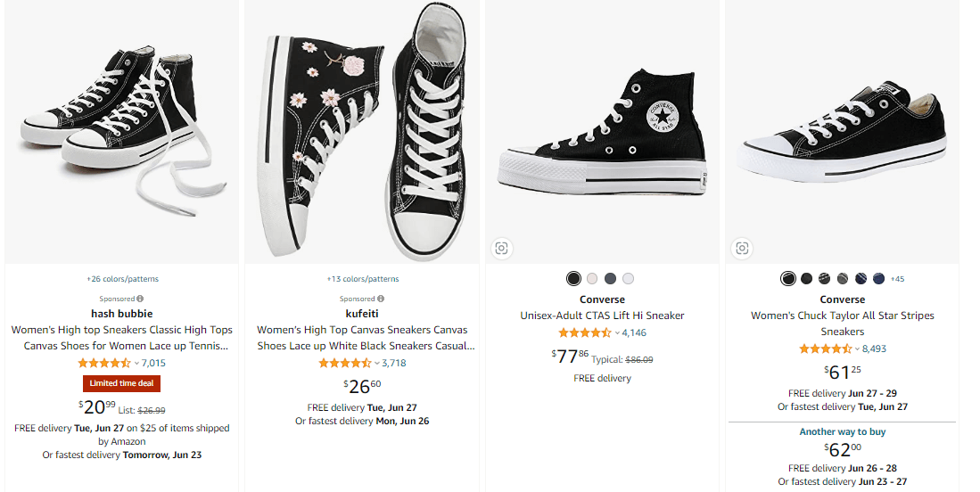Expand rating popover arrow beside 8,493 reviews
980x492 pixels.
[x=857, y=349]
